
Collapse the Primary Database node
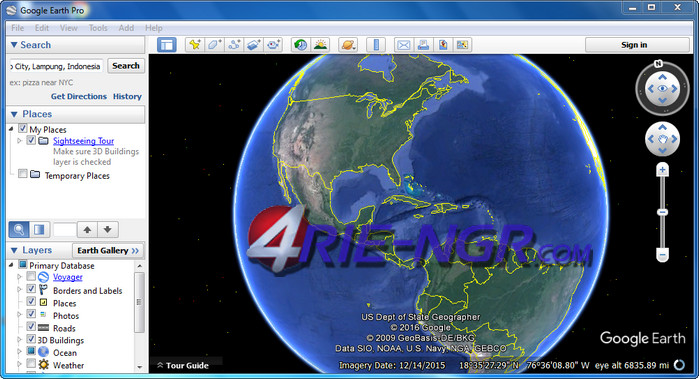tap(11, 265)
